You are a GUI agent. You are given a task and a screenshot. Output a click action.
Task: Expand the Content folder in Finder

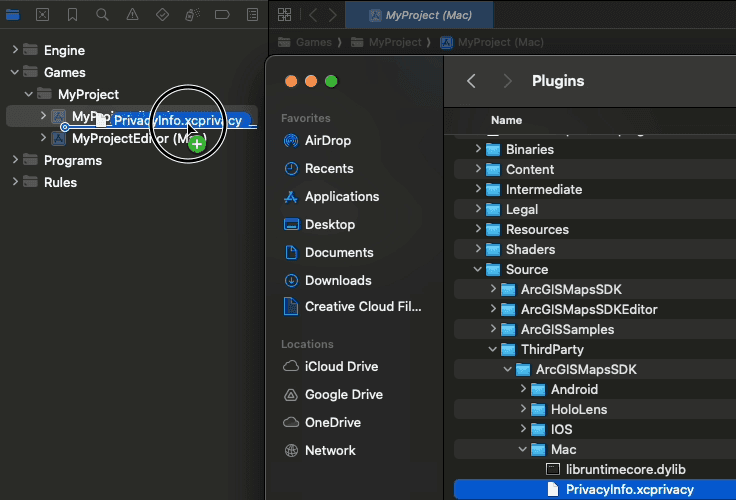(478, 169)
